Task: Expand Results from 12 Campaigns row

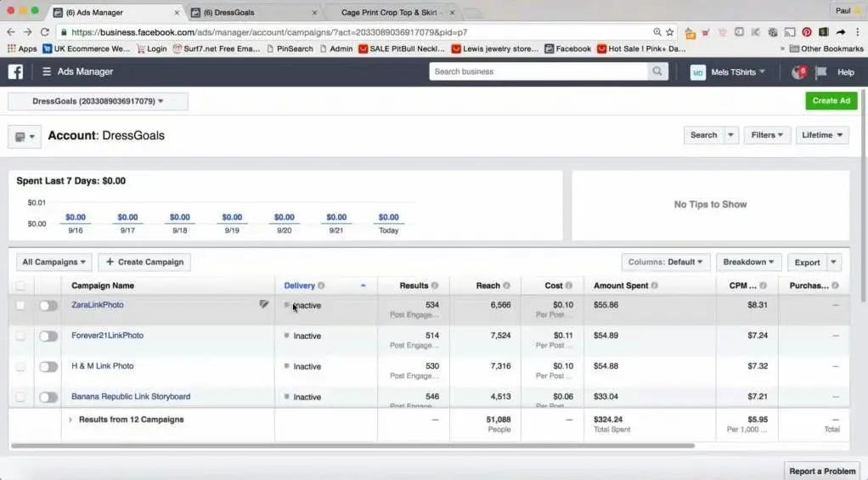Action: pos(70,420)
